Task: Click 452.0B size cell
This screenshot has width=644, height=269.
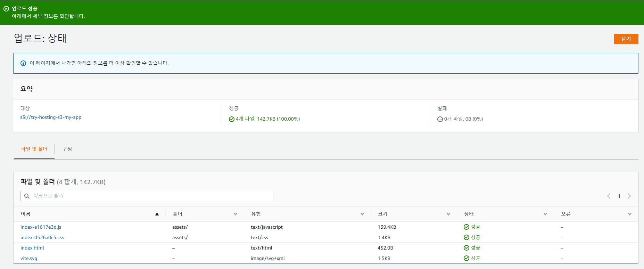Action: click(x=386, y=248)
